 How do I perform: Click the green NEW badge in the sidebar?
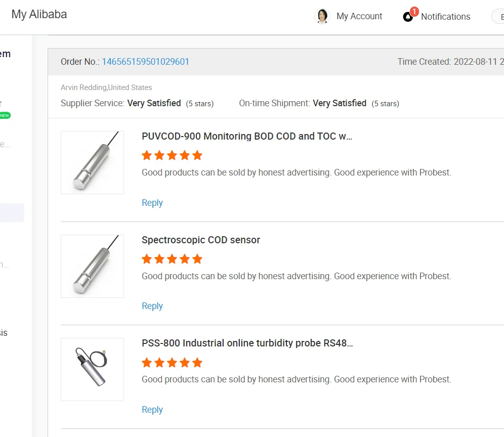click(x=5, y=115)
